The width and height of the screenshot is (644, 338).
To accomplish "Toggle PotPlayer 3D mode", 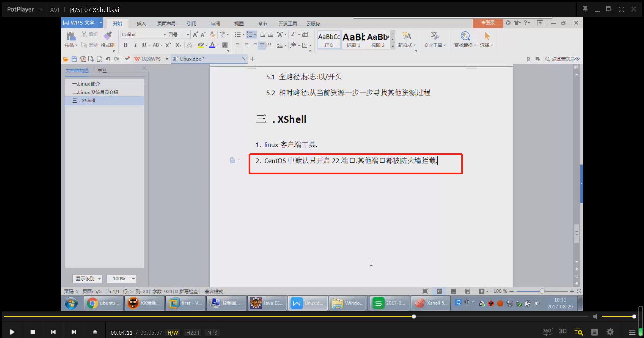I will [x=563, y=332].
